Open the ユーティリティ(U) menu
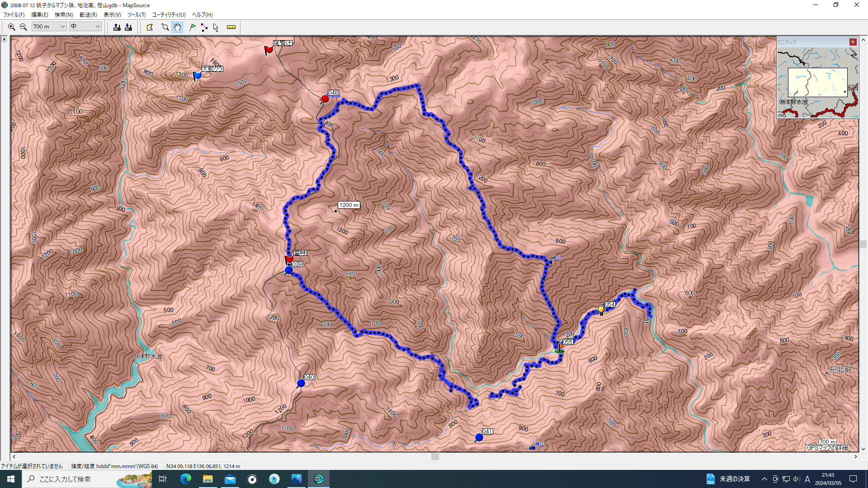Image resolution: width=868 pixels, height=488 pixels. [169, 14]
